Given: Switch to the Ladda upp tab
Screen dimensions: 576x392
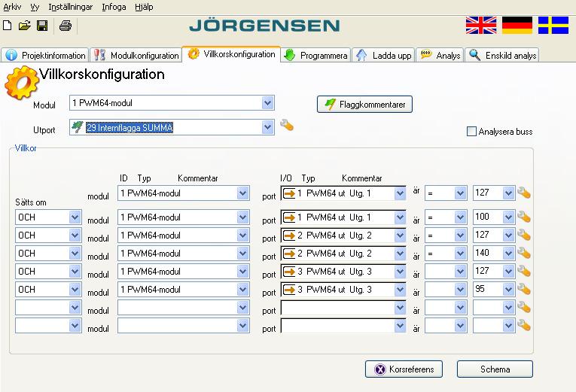Looking at the screenshot, I should (383, 55).
